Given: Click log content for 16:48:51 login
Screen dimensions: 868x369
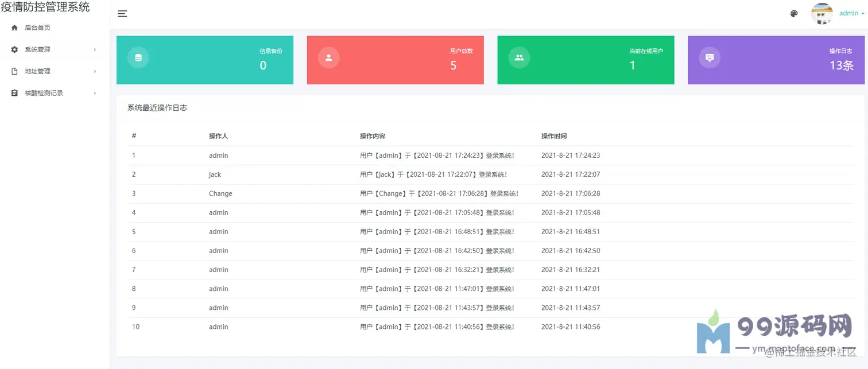Looking at the screenshot, I should 437,231.
